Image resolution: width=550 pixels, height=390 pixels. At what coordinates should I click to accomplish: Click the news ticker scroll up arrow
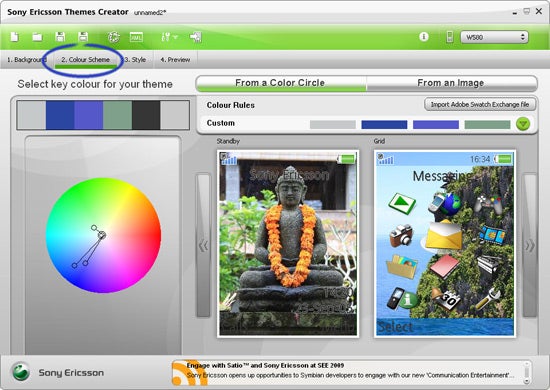point(526,365)
